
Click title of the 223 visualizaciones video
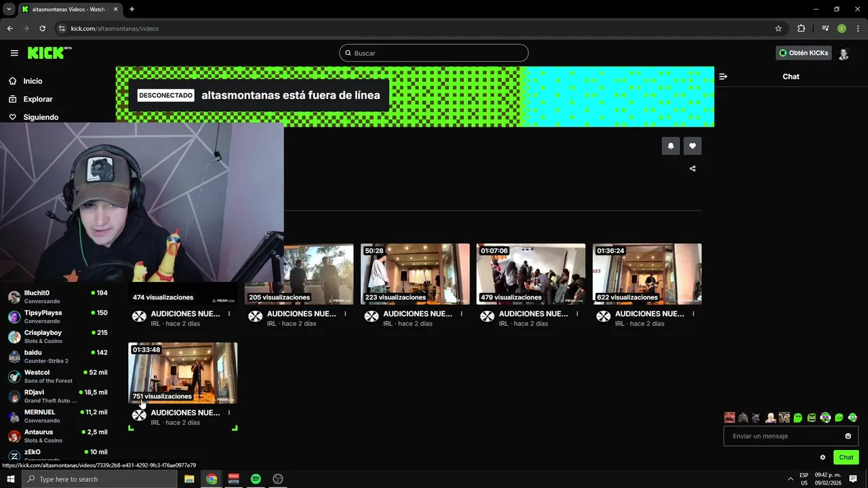click(418, 314)
